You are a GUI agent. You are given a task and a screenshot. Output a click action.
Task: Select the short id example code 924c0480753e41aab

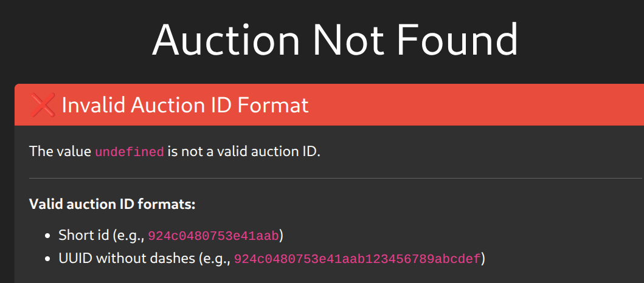coord(213,235)
